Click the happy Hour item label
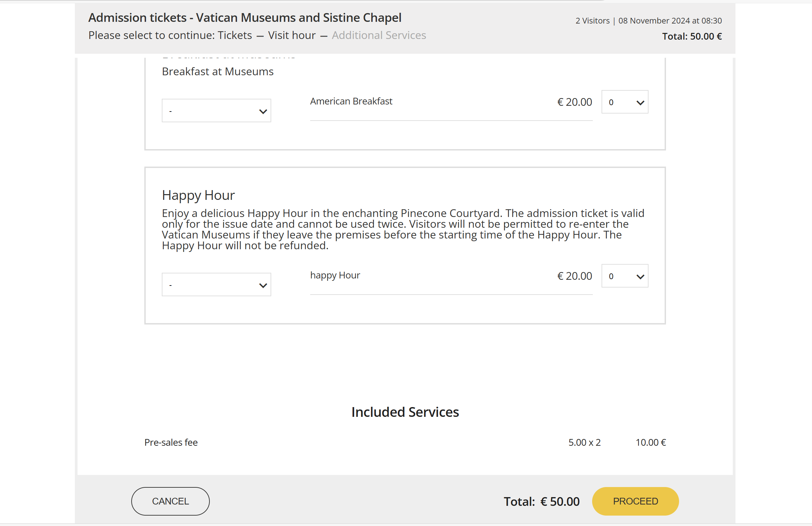This screenshot has height=526, width=812. (335, 275)
